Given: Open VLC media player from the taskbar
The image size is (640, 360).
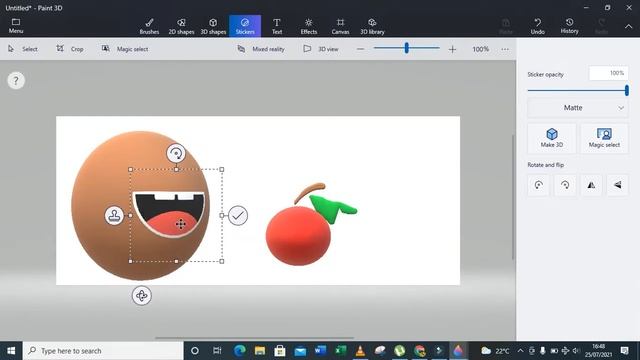Looking at the screenshot, I should pos(360,351).
